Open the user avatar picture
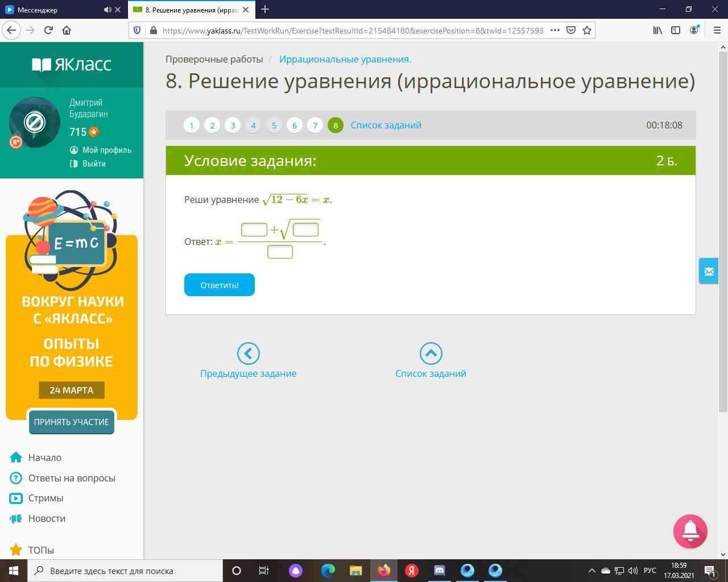This screenshot has height=582, width=728. (35, 122)
